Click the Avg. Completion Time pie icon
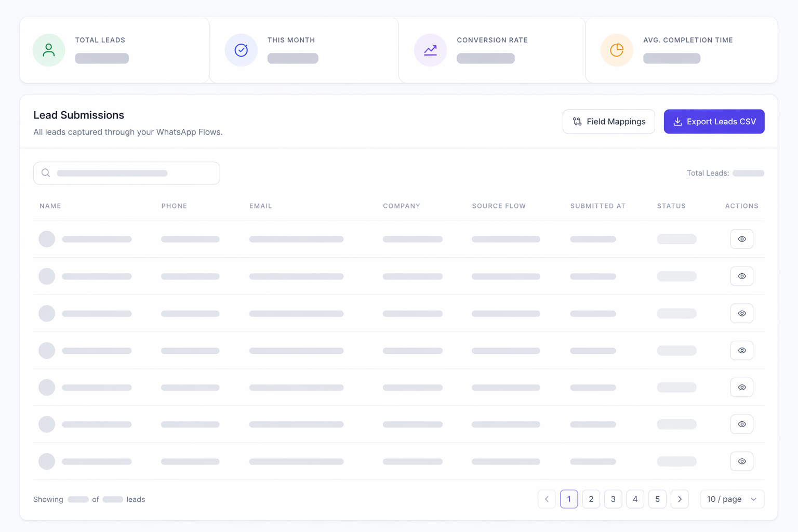 617,50
